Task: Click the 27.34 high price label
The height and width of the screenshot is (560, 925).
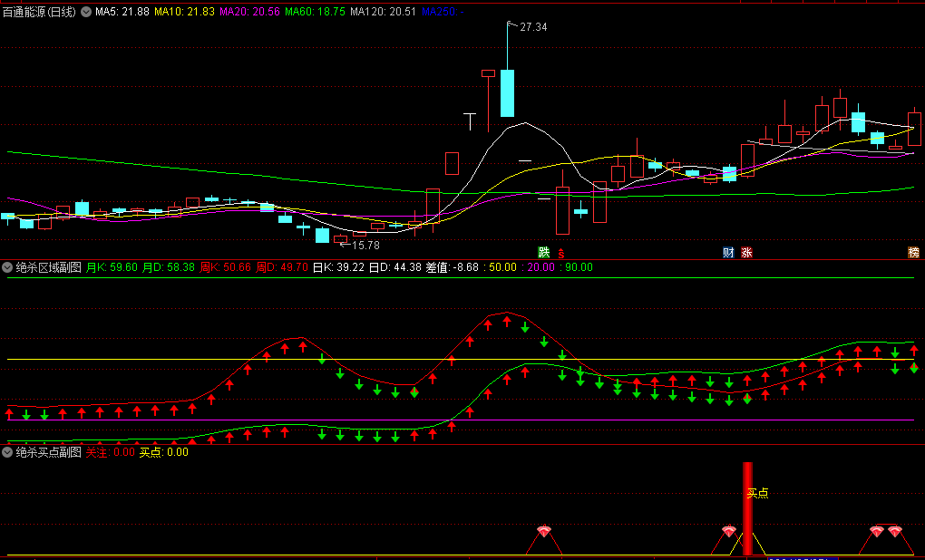Action: pyautogui.click(x=533, y=27)
